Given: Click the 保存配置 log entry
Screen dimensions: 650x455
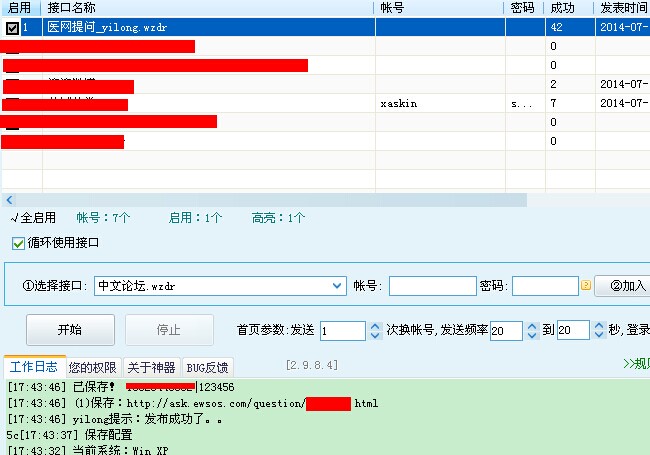Looking at the screenshot, I should [x=69, y=435].
